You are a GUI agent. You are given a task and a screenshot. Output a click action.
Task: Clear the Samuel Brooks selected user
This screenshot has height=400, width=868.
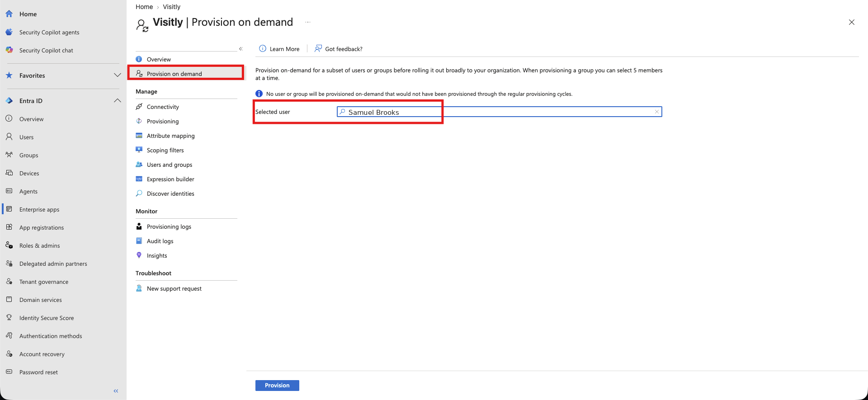(x=657, y=112)
